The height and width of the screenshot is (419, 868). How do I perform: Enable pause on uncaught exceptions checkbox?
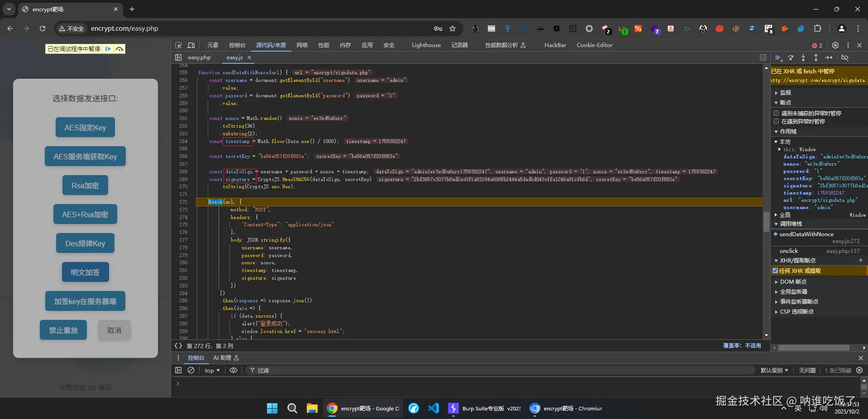pyautogui.click(x=776, y=113)
